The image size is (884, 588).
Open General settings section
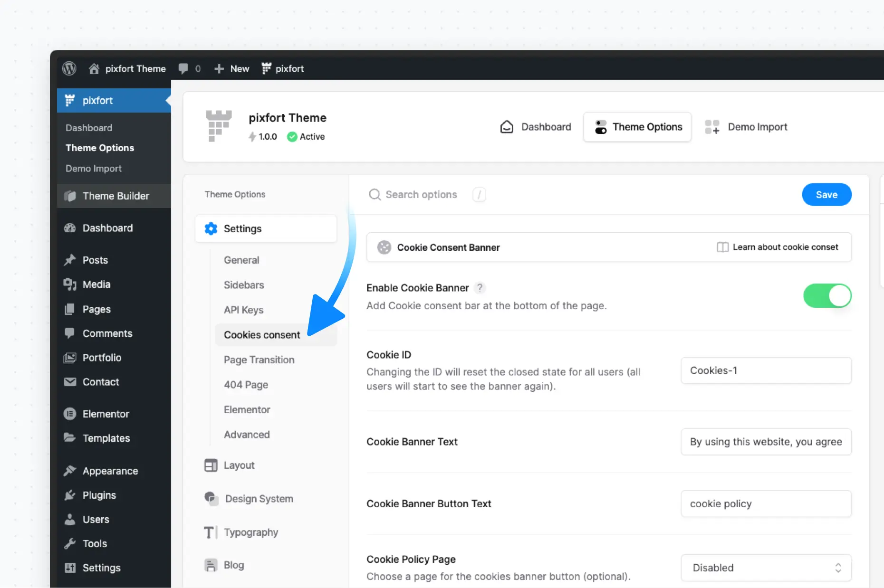click(241, 260)
